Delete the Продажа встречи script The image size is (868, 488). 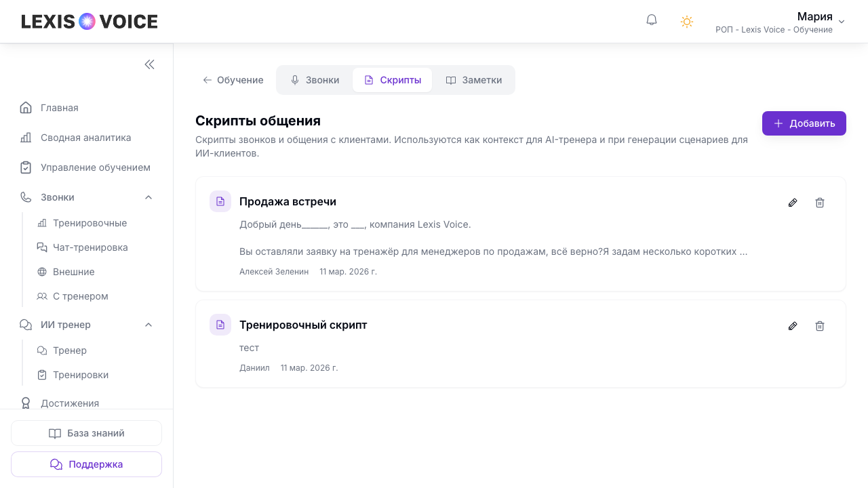pyautogui.click(x=820, y=203)
